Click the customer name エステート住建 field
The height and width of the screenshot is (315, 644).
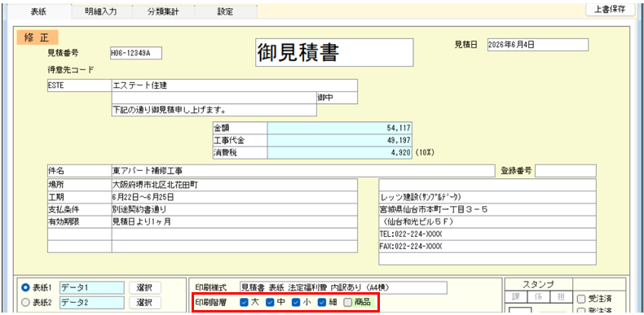pyautogui.click(x=234, y=85)
